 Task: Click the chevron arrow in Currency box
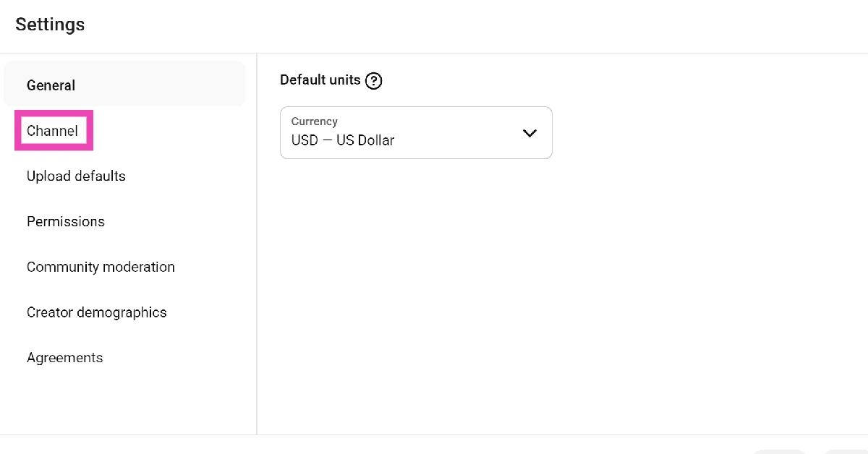tap(529, 133)
